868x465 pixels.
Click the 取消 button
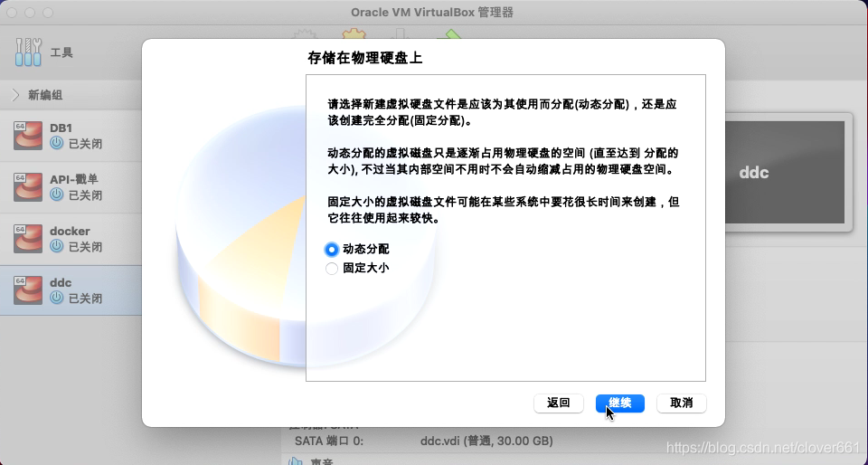point(682,403)
